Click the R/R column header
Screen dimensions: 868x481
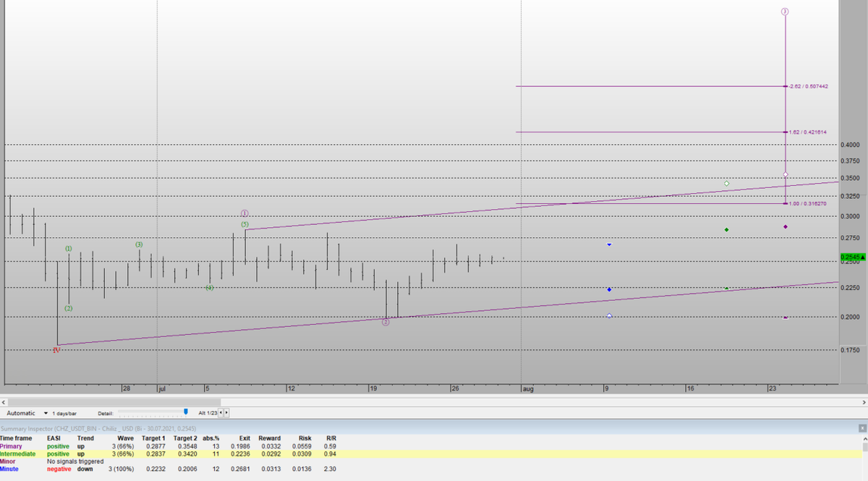[x=331, y=438]
